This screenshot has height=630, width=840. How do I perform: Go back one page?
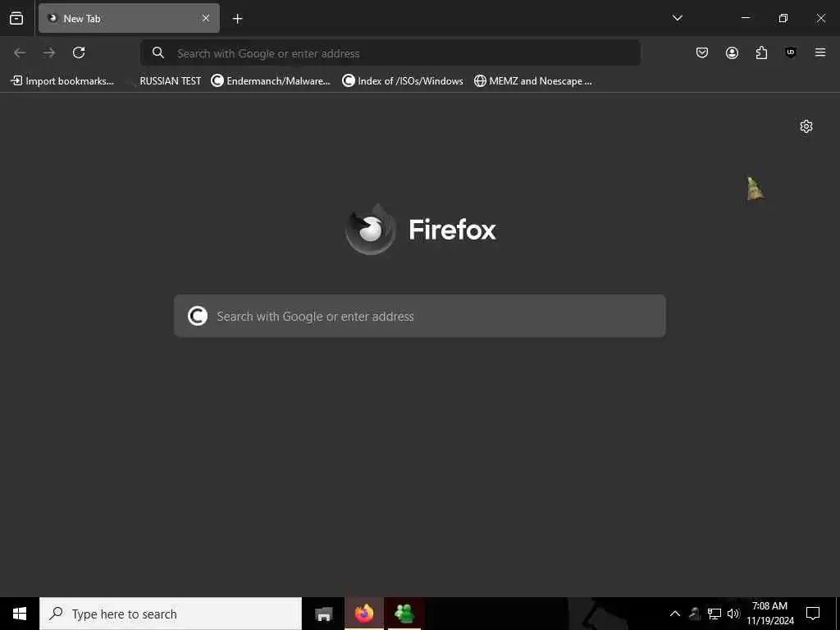pyautogui.click(x=20, y=52)
